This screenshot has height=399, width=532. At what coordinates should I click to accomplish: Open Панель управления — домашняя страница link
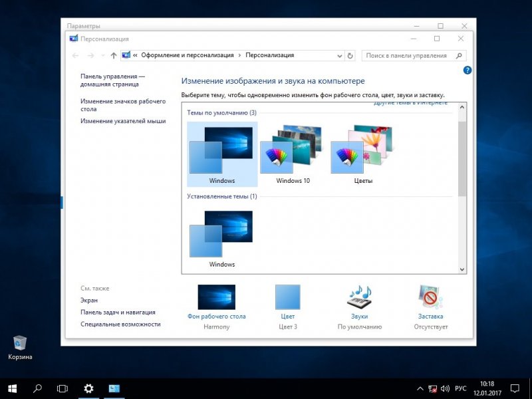point(112,80)
